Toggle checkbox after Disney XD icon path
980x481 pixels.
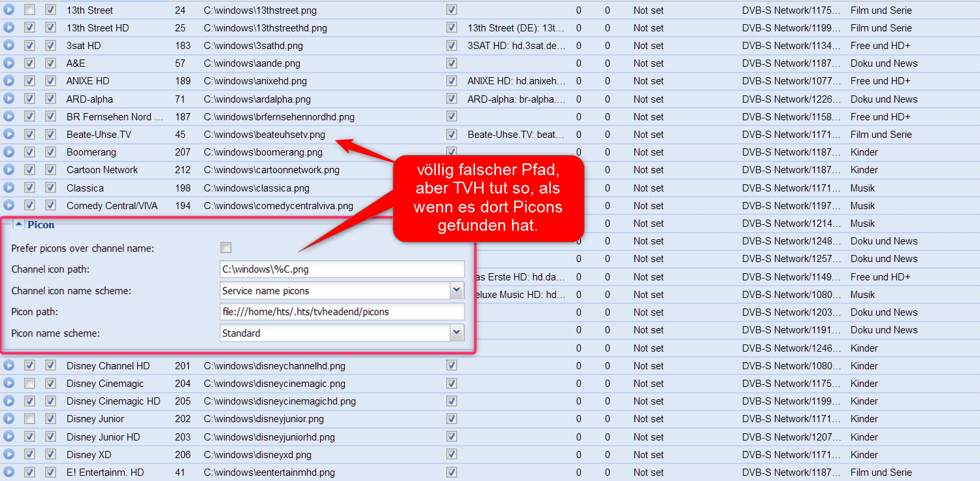pyautogui.click(x=451, y=455)
